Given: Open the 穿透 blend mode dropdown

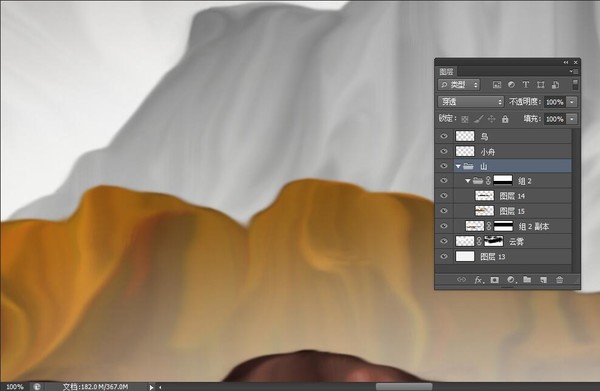Looking at the screenshot, I should coord(471,102).
